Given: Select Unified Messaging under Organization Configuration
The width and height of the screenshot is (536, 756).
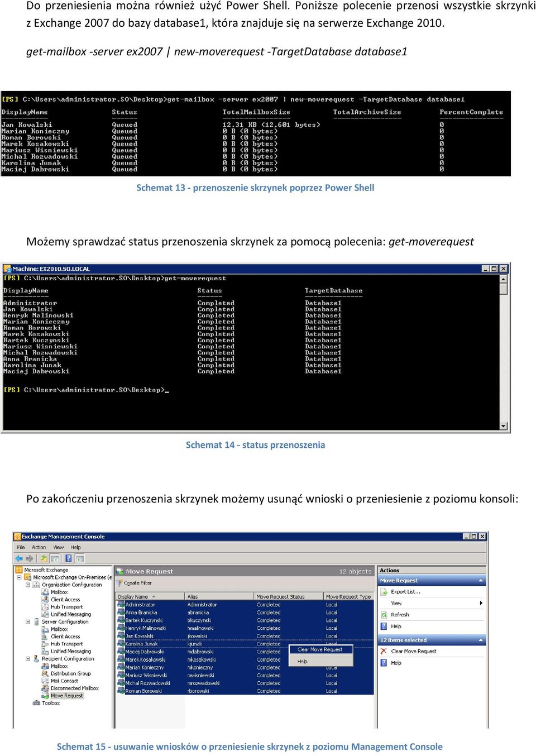Looking at the screenshot, I should point(71,614).
